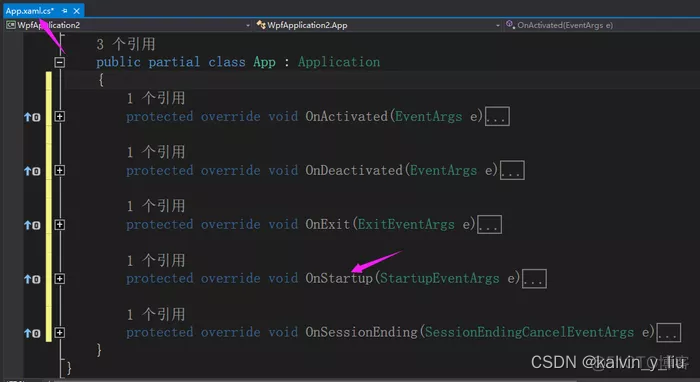Image resolution: width=700 pixels, height=382 pixels.
Task: Click the 'OnDeactivated' method name
Action: point(354,170)
